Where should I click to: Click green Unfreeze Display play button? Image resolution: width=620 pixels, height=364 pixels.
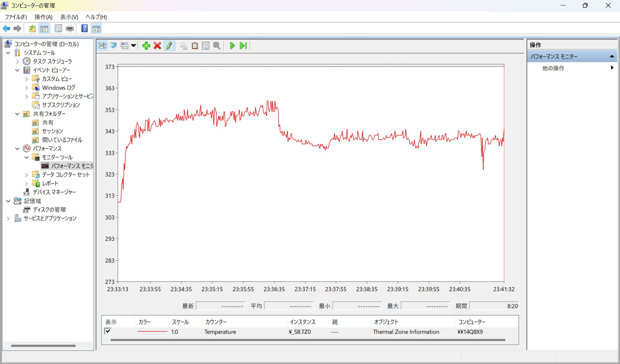click(232, 46)
